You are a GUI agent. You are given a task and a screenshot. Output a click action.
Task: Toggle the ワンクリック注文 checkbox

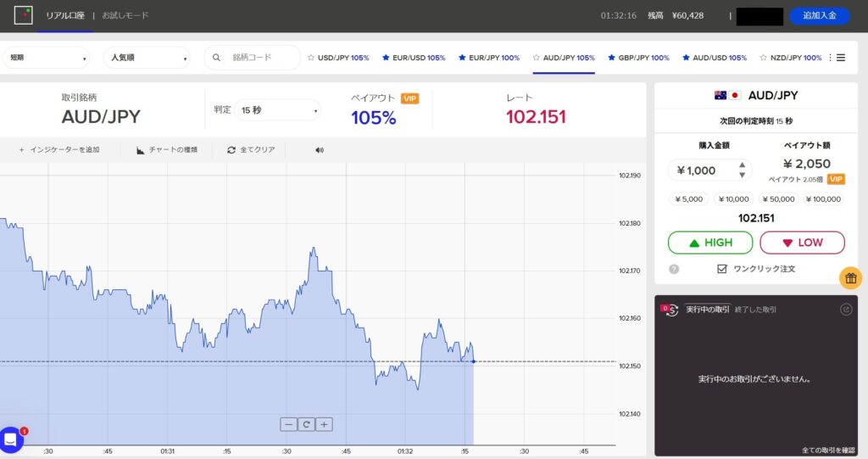point(722,269)
